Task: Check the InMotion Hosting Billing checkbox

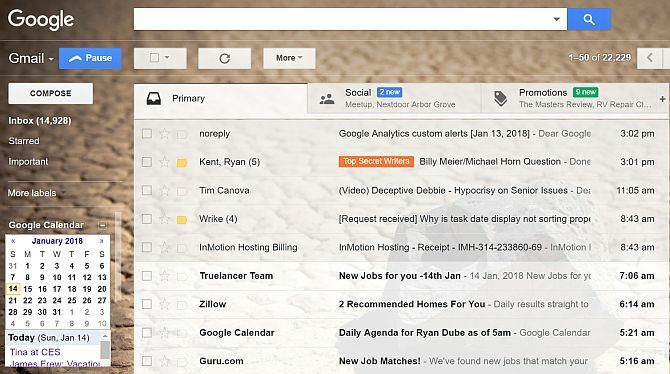Action: (147, 247)
